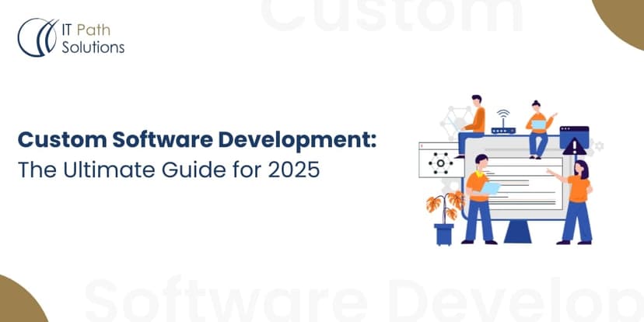Click the woman sitting on top of the monitor

[537, 127]
